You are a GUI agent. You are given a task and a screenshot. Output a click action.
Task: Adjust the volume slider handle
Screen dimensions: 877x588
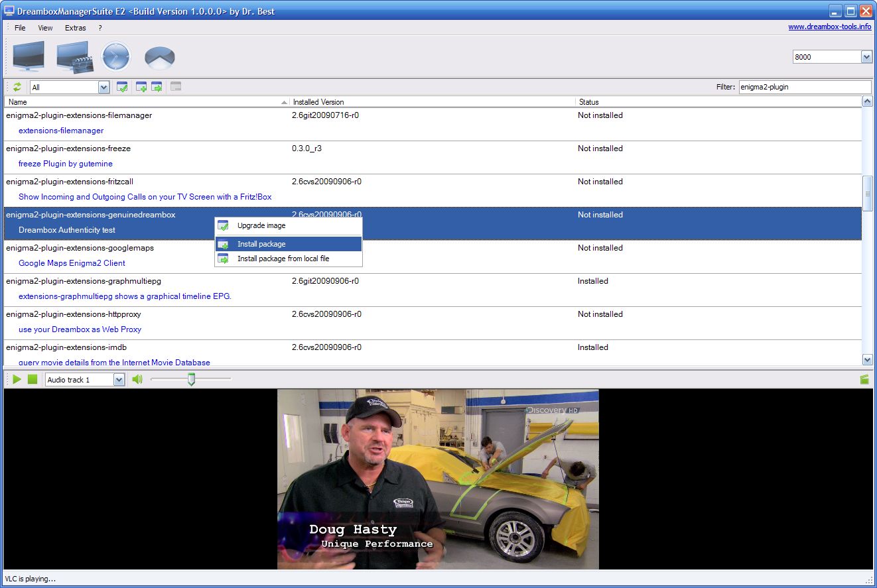[x=191, y=379]
